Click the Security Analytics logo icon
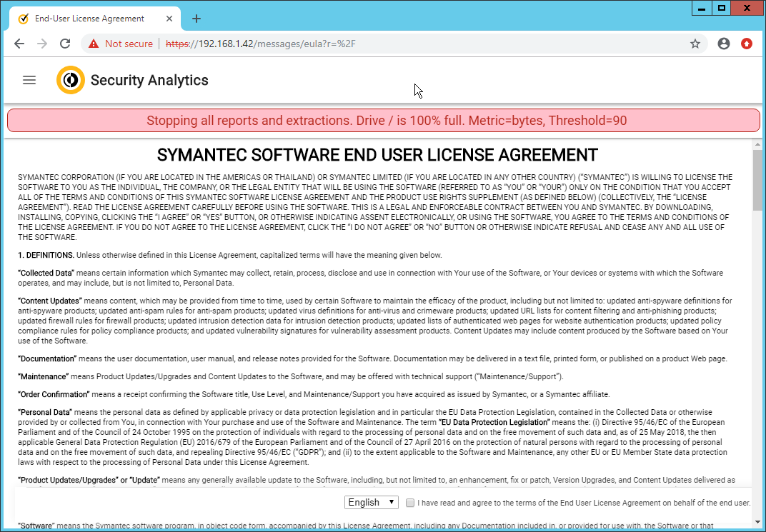The width and height of the screenshot is (766, 532). [70, 80]
